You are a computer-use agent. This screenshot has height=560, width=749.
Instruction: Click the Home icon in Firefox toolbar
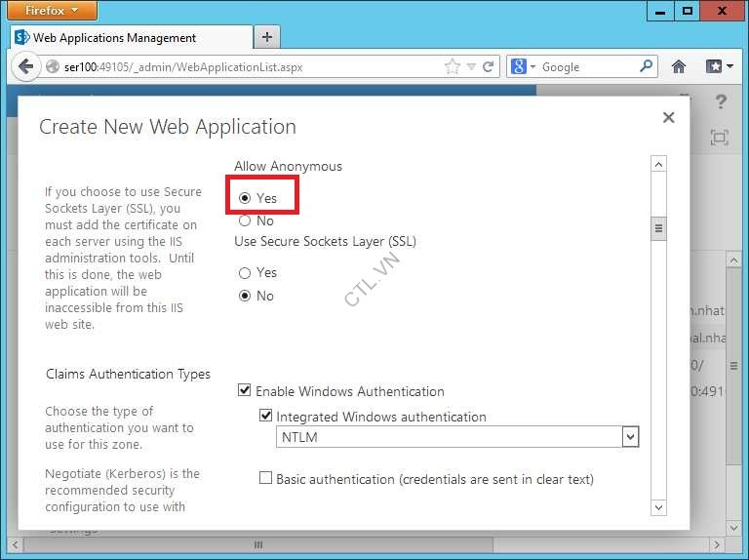pos(679,66)
